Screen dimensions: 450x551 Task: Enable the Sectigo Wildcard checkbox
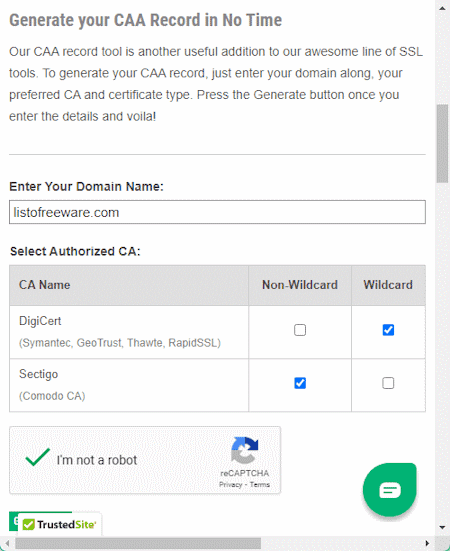tap(388, 383)
